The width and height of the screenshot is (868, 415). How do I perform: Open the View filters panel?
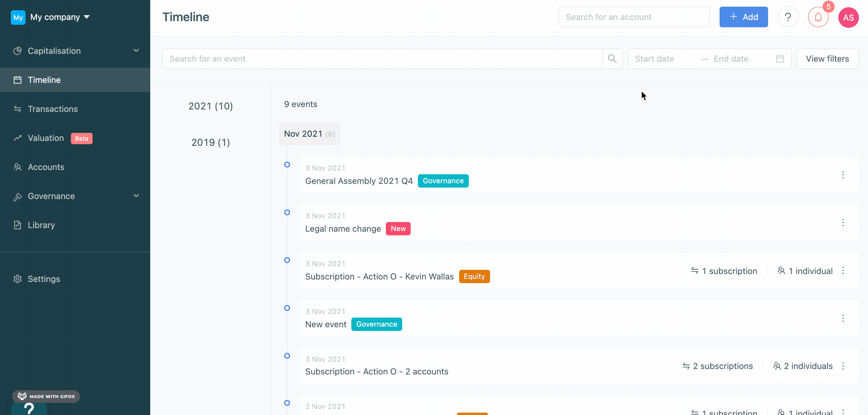(827, 58)
